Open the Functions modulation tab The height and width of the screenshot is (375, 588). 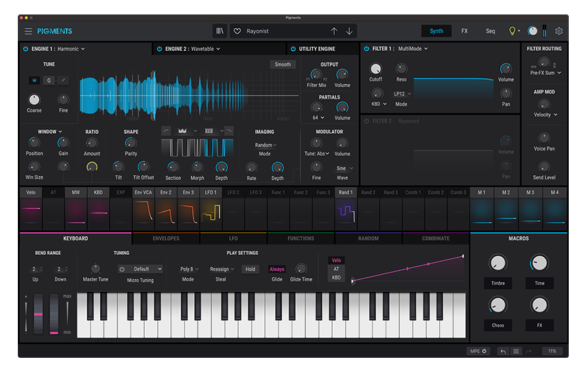pyautogui.click(x=301, y=238)
